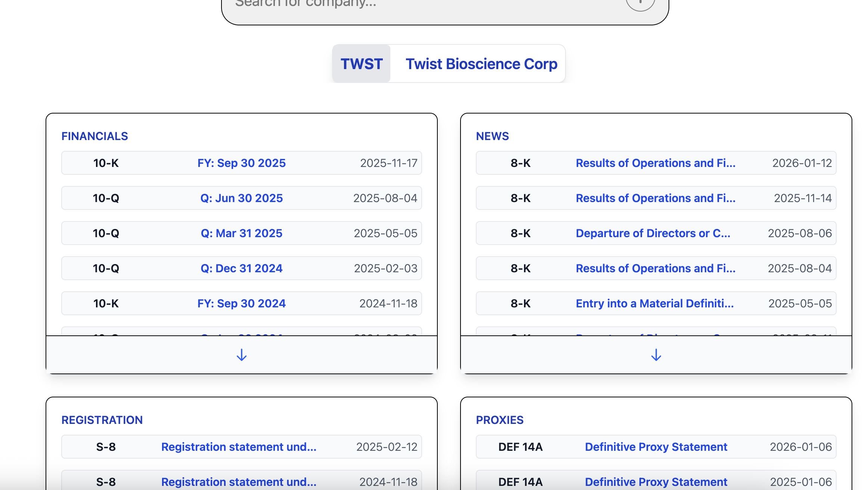Click the Twist Bioscience Corp label

(481, 63)
